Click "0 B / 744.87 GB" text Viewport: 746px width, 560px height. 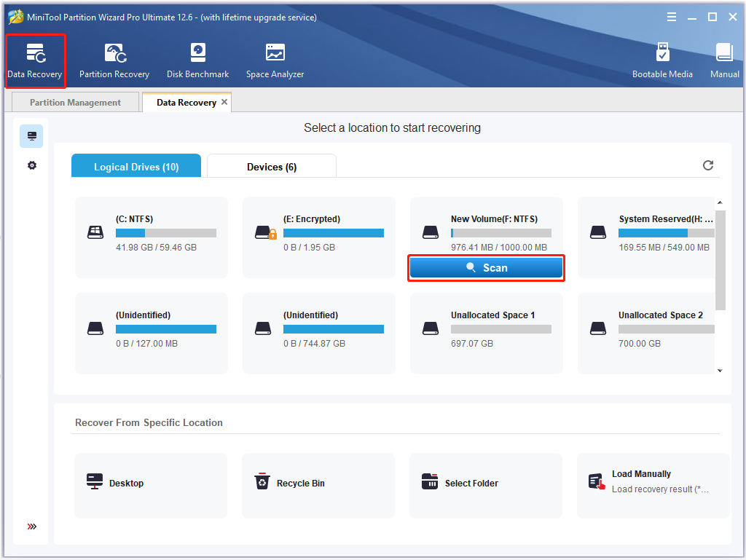pos(314,344)
